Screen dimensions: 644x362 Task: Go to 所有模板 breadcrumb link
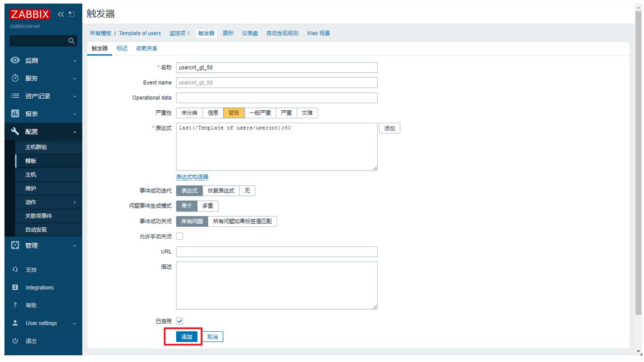tap(101, 33)
